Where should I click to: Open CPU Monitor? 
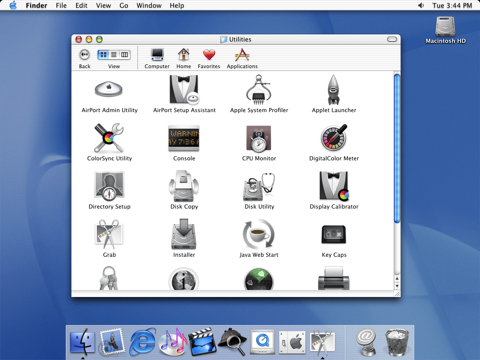point(259,138)
